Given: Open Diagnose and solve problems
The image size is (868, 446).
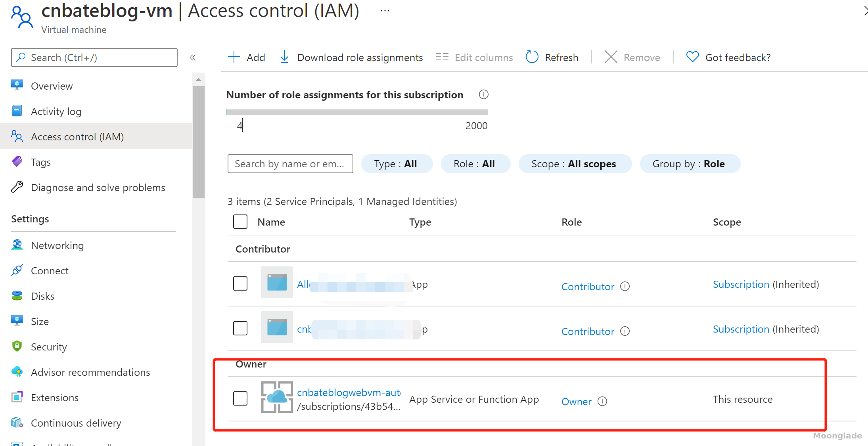Looking at the screenshot, I should click(98, 188).
